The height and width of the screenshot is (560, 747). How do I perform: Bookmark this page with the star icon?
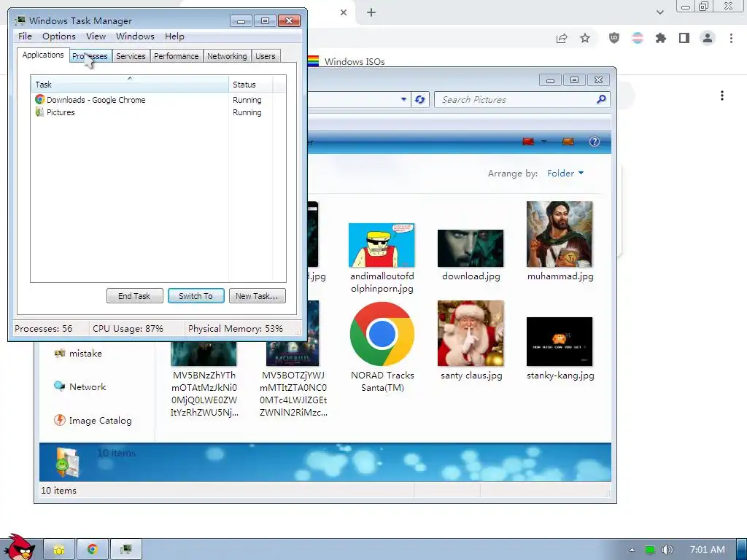coord(585,38)
